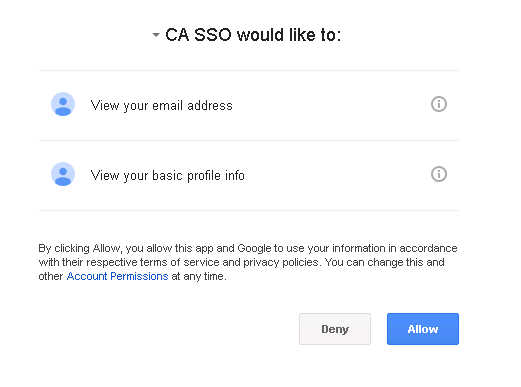Click the 'CA SSO would like to:' heading
Screen dimensions: 521x387
tap(253, 35)
